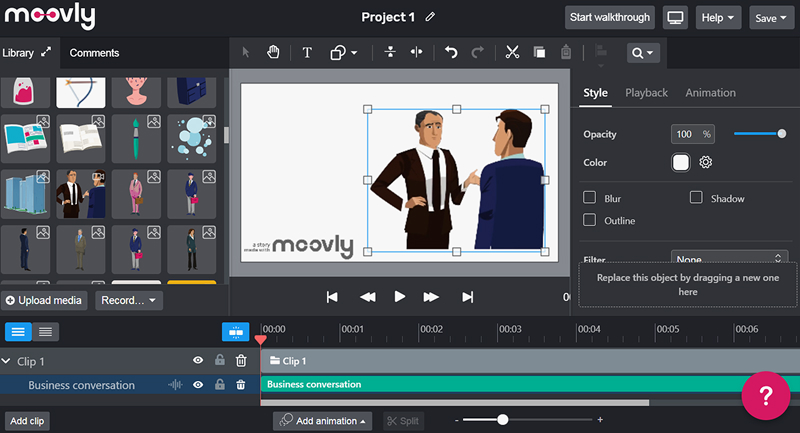This screenshot has width=800, height=433.
Task: Select the Text tool
Action: [307, 53]
